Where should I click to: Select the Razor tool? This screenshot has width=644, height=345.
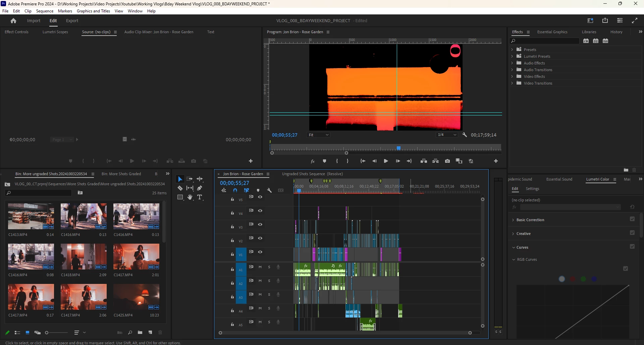pos(180,188)
